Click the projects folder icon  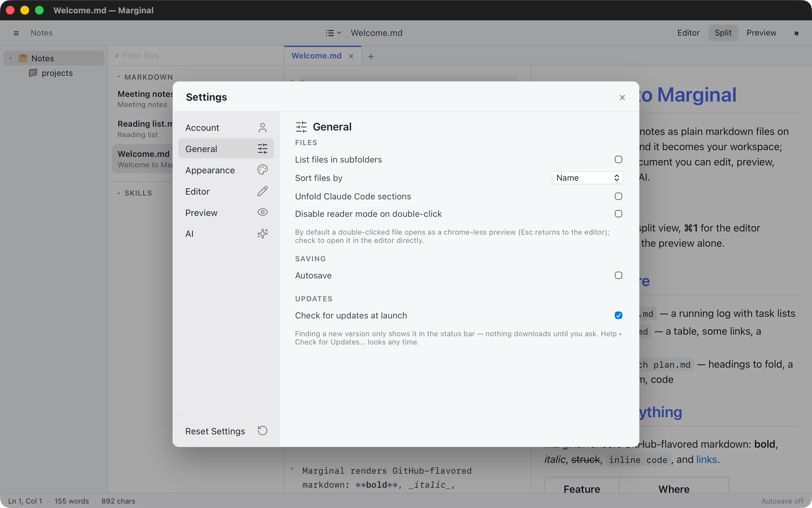[x=33, y=73]
